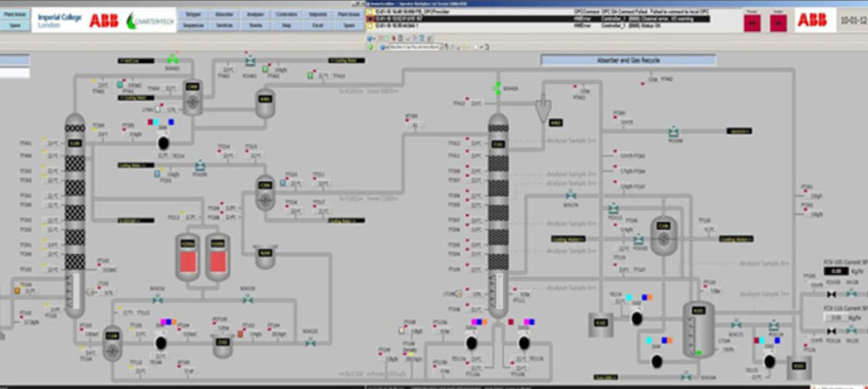Click the top-left Plant Areas button
This screenshot has height=389, width=868.
[14, 15]
